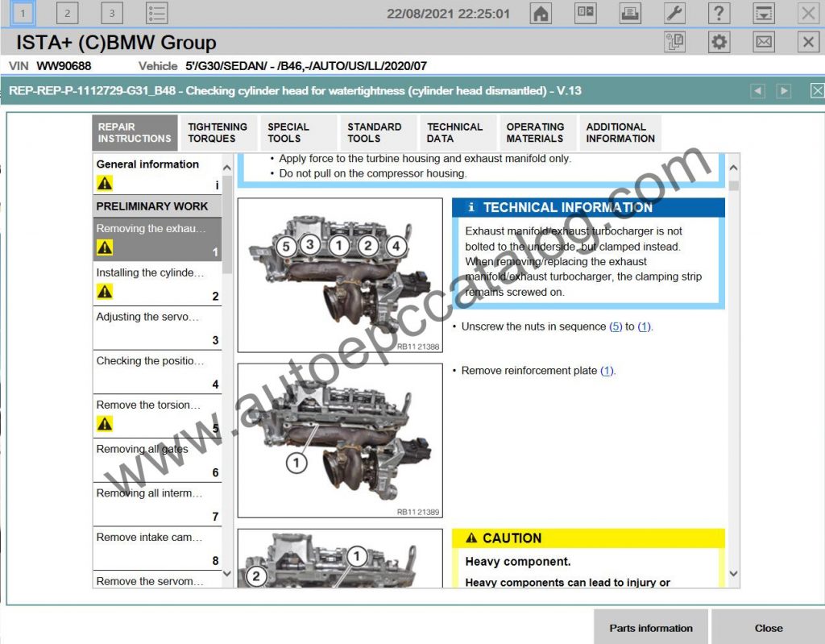Click the Parts information button
The width and height of the screenshot is (825, 644).
(x=651, y=628)
